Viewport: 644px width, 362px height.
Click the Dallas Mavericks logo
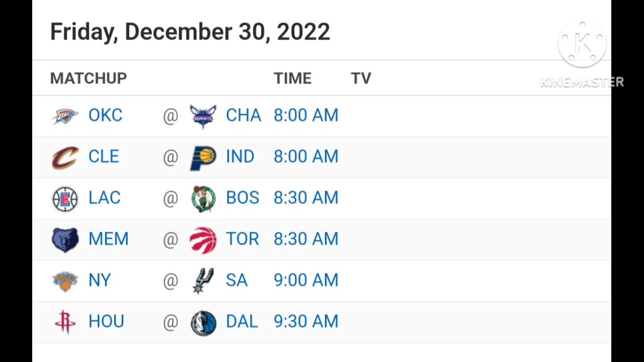(x=203, y=323)
